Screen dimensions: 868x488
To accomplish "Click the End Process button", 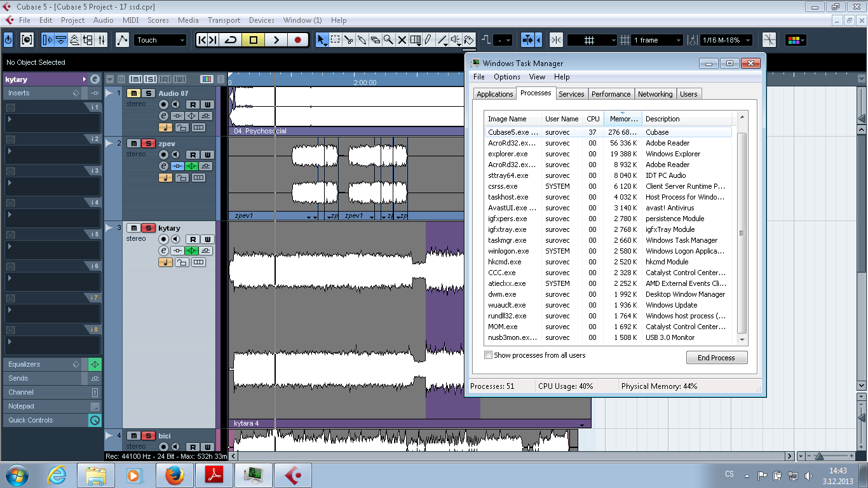I will pos(716,358).
